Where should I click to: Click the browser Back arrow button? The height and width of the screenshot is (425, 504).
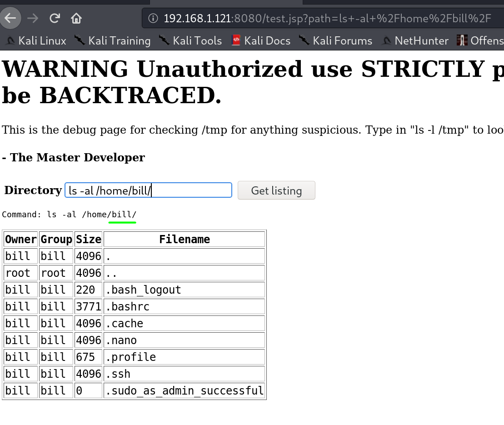pyautogui.click(x=10, y=18)
